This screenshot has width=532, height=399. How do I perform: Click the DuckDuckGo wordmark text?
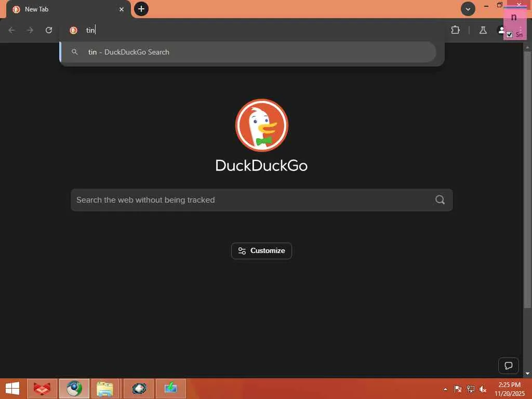tap(262, 166)
